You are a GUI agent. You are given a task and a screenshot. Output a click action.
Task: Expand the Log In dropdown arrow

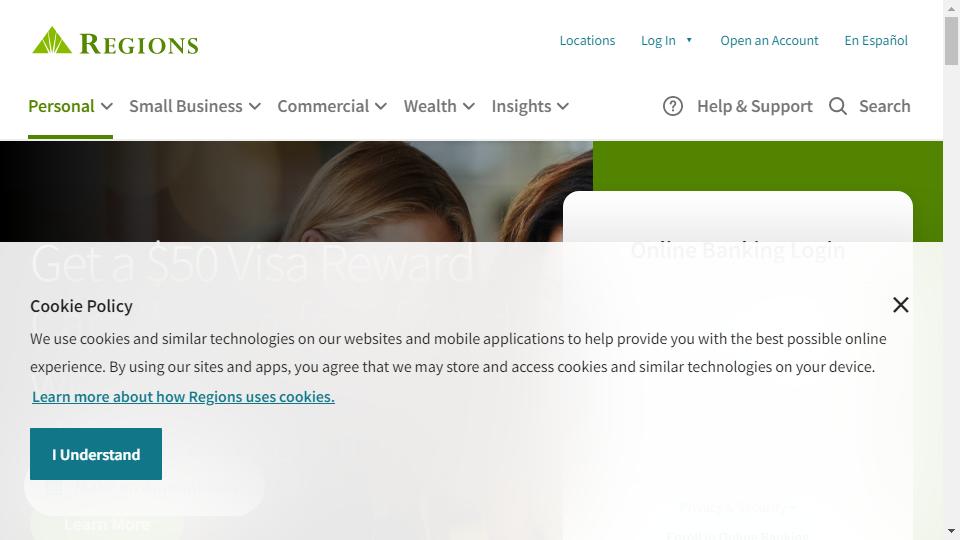[x=689, y=40]
